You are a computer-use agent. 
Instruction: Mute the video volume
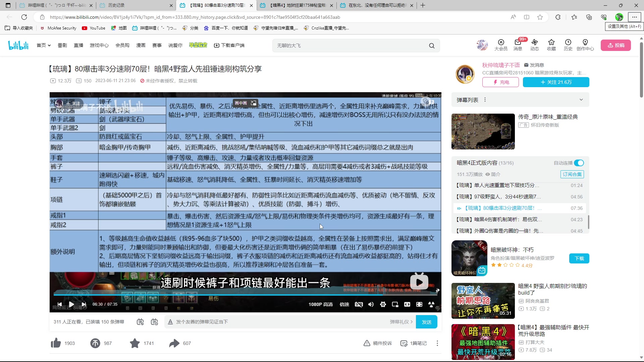(371, 304)
